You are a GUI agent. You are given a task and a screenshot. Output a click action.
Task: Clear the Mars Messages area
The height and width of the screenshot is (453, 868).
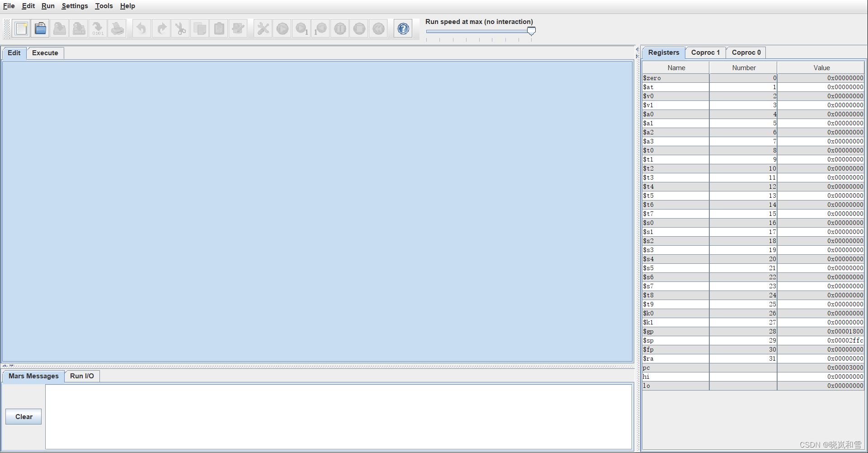24,416
